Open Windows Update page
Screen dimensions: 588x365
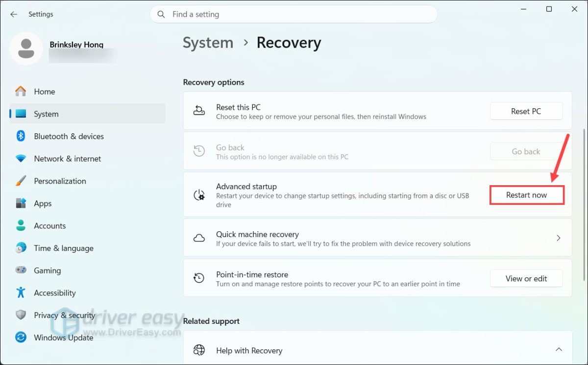coord(87,337)
